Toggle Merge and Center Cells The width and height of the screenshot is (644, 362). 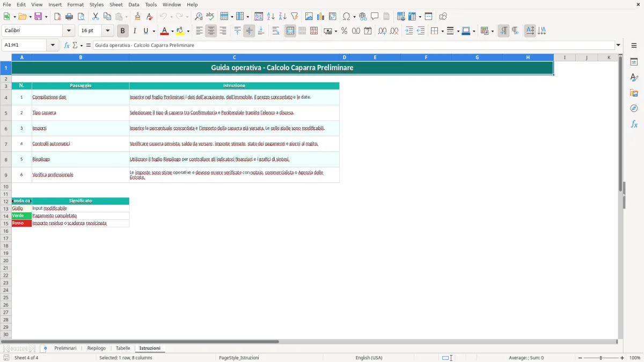pos(290,31)
